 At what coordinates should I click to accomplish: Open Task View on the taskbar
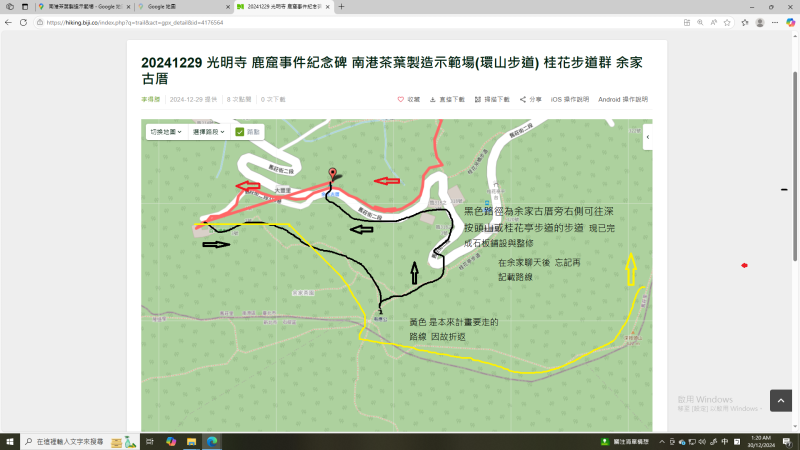[x=149, y=441]
